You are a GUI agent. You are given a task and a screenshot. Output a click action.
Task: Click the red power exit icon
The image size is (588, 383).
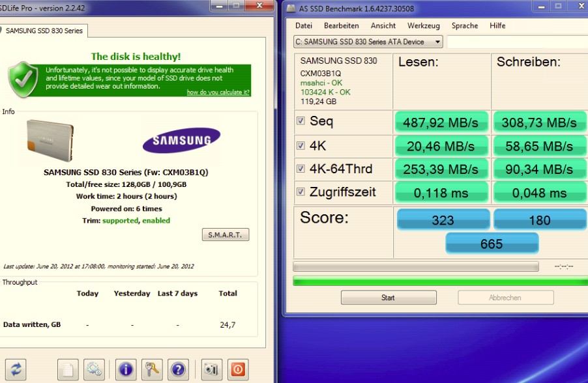[x=238, y=369]
